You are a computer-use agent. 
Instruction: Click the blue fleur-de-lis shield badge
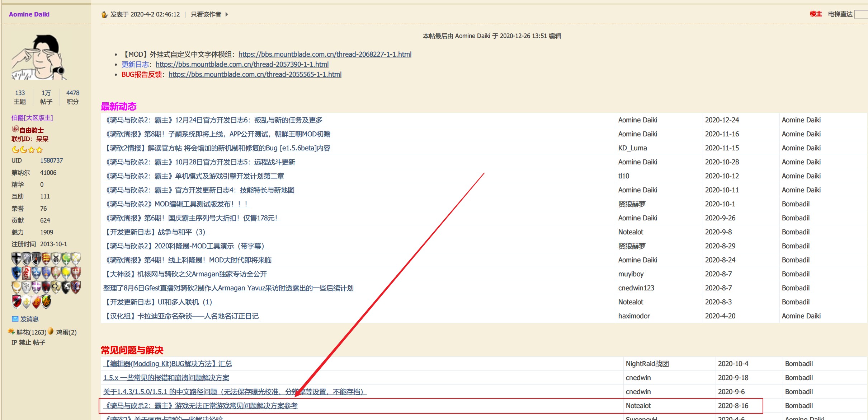click(x=36, y=273)
